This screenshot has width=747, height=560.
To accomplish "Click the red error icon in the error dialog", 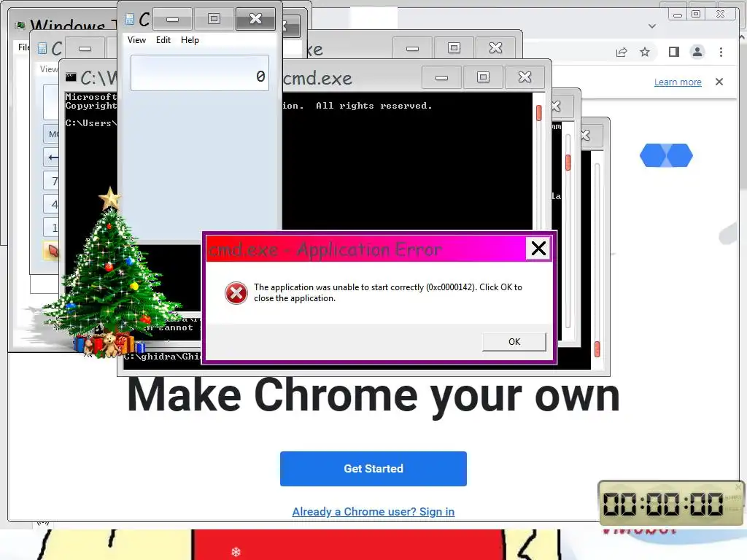I will (236, 292).
